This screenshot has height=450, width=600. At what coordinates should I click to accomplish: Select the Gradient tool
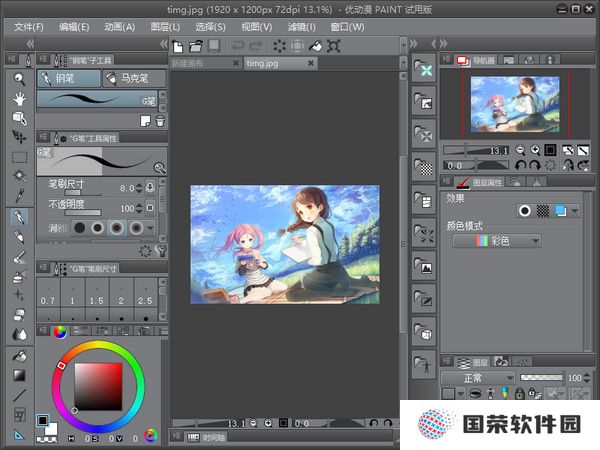pos(19,376)
